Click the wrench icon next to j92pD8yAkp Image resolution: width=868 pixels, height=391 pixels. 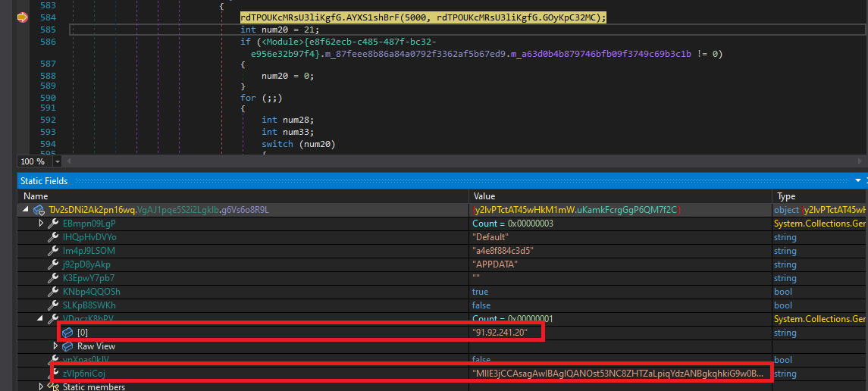(x=53, y=264)
